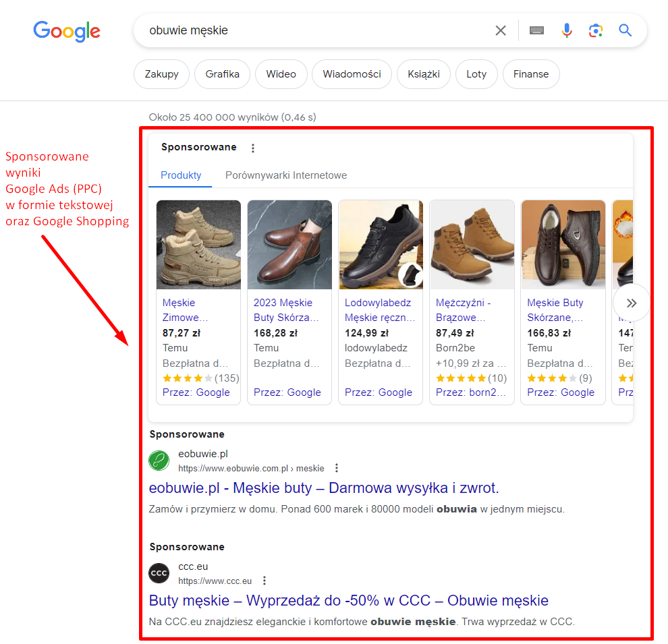The height and width of the screenshot is (644, 668).
Task: Click the CCC black favicon
Action: pos(159,573)
